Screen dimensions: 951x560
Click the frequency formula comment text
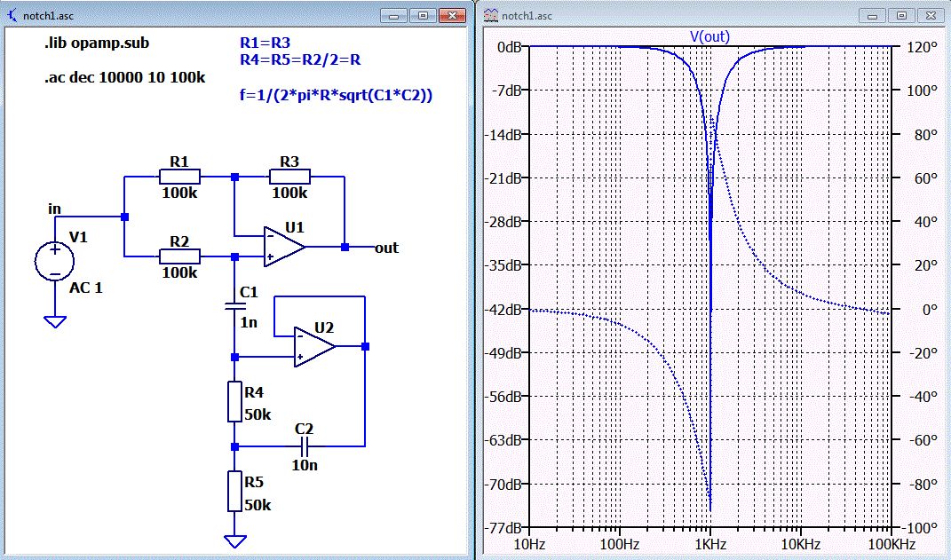(x=336, y=95)
